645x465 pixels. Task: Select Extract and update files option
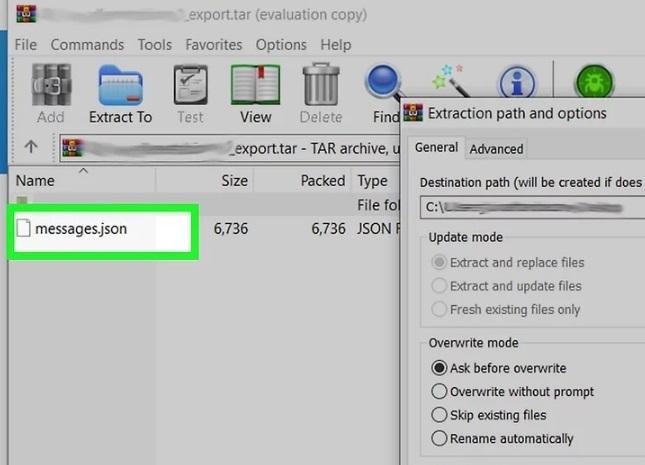pos(506,286)
